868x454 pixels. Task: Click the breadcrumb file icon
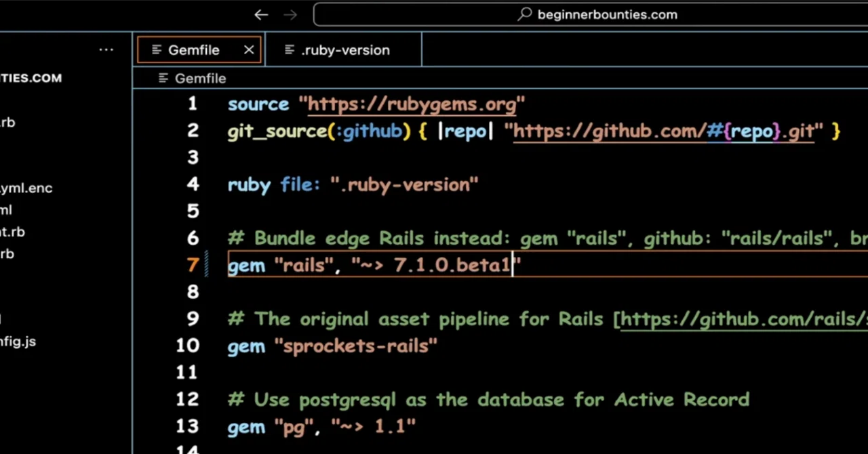point(163,79)
